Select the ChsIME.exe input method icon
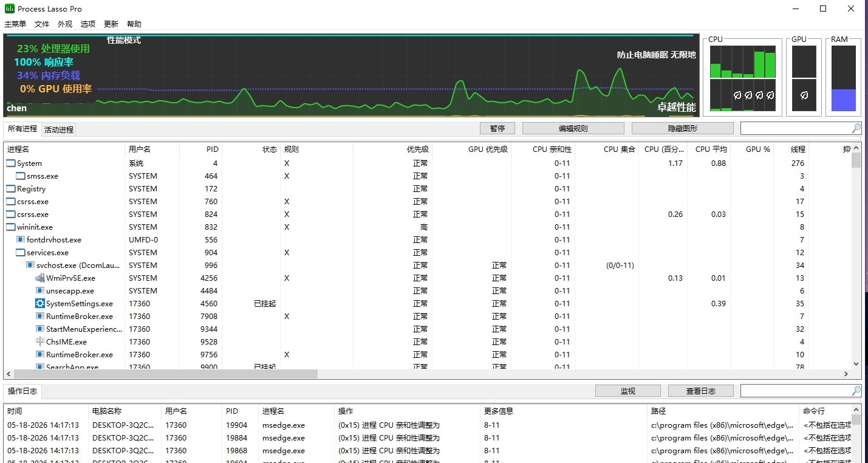This screenshot has width=868, height=463. click(x=39, y=342)
